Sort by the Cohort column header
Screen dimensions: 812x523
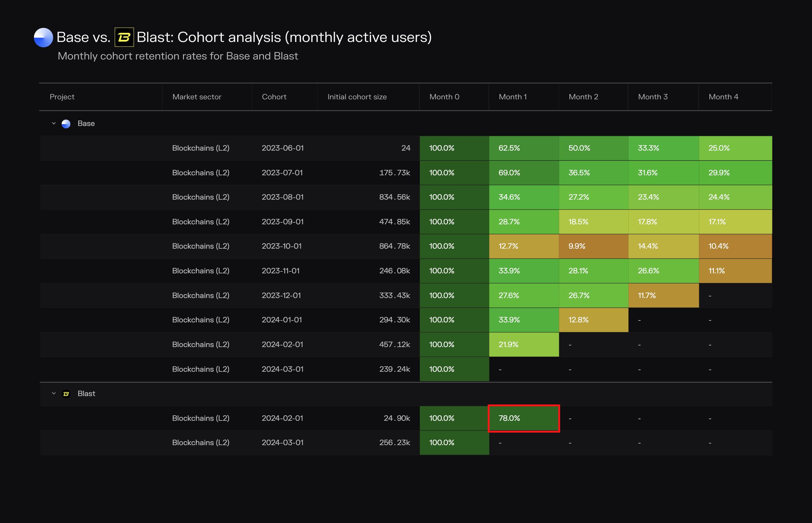[x=274, y=97]
